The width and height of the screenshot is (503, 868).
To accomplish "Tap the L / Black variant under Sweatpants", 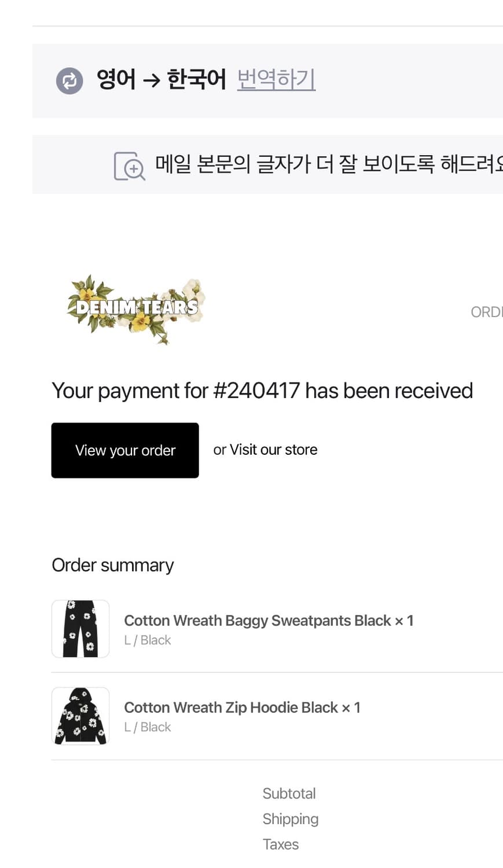I will (x=148, y=640).
